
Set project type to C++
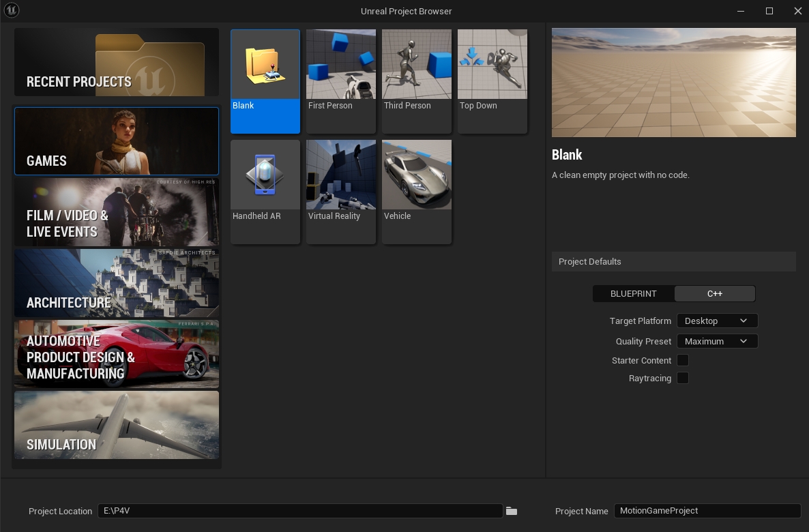click(714, 294)
